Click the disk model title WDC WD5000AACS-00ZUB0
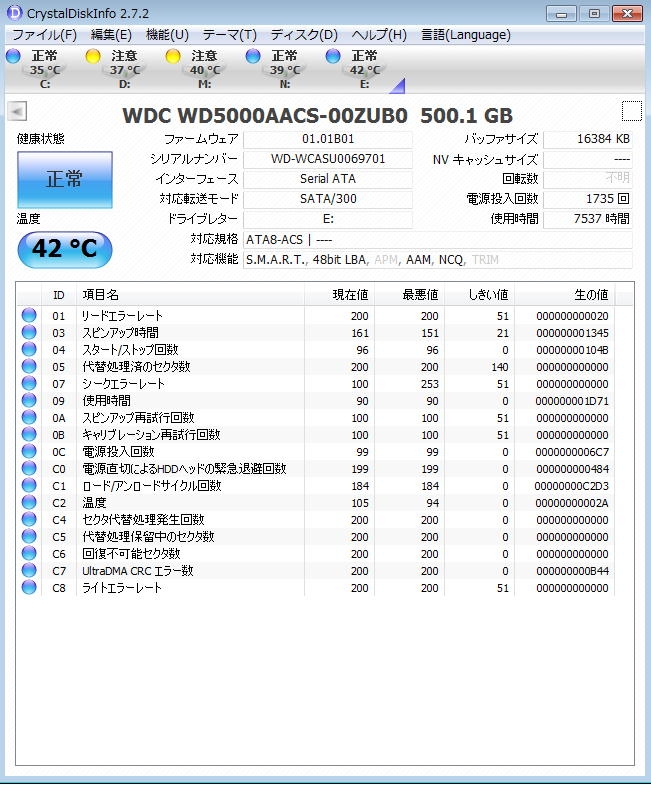This screenshot has width=651, height=785. click(x=265, y=116)
